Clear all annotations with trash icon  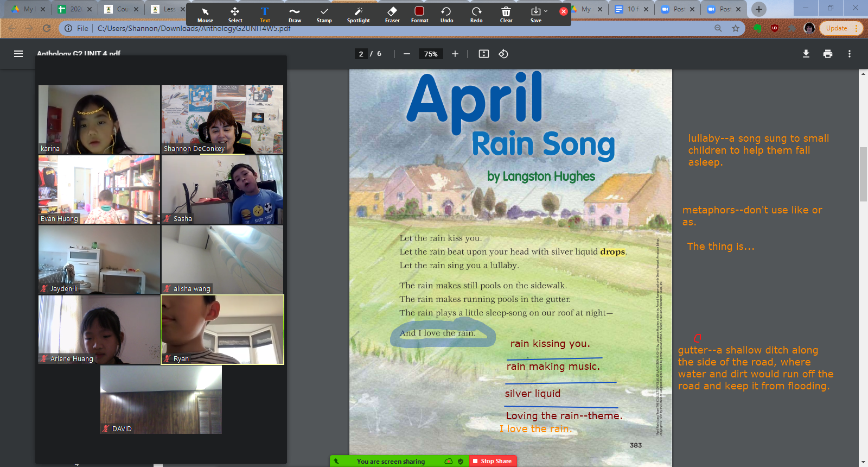coord(506,15)
